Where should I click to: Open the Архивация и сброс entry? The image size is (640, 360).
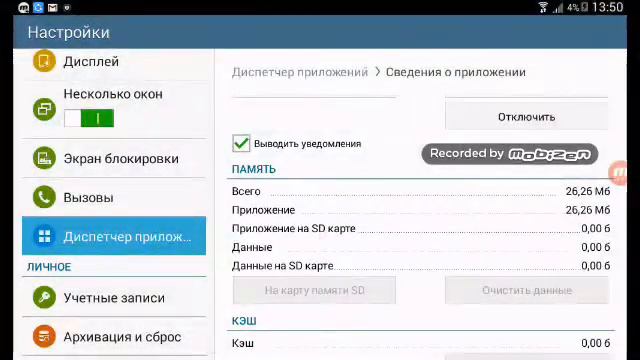click(114, 337)
